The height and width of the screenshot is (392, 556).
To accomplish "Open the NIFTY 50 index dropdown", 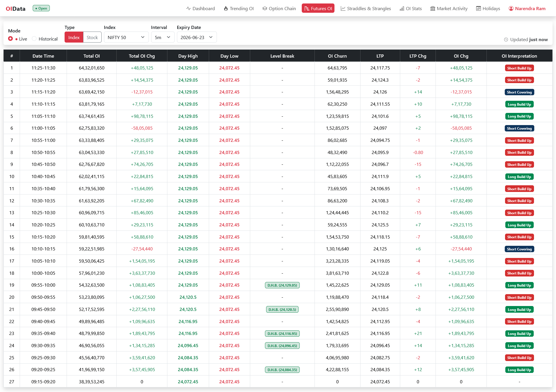I will pos(126,37).
